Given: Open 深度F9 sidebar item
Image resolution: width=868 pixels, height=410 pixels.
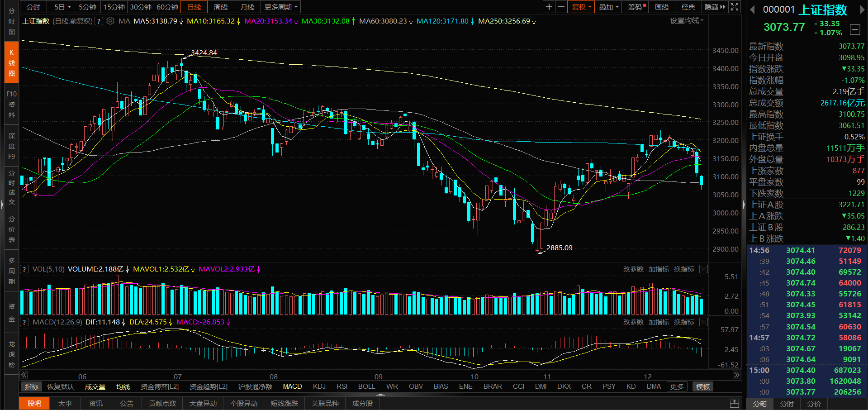Looking at the screenshot, I should 11,146.
